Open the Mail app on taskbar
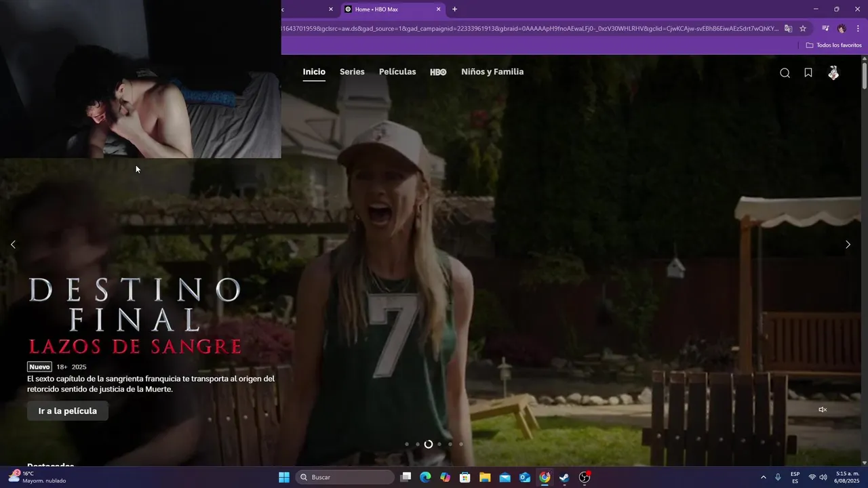The image size is (868, 488). 505,477
